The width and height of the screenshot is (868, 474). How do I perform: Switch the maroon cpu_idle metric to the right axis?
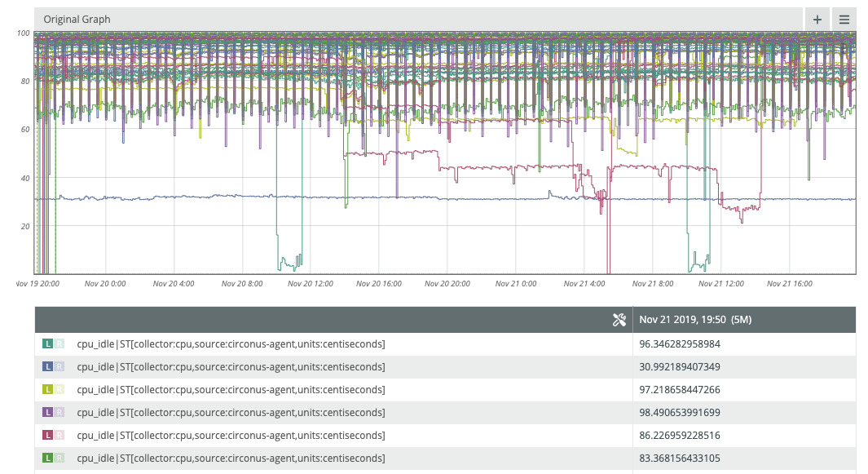[x=59, y=435]
